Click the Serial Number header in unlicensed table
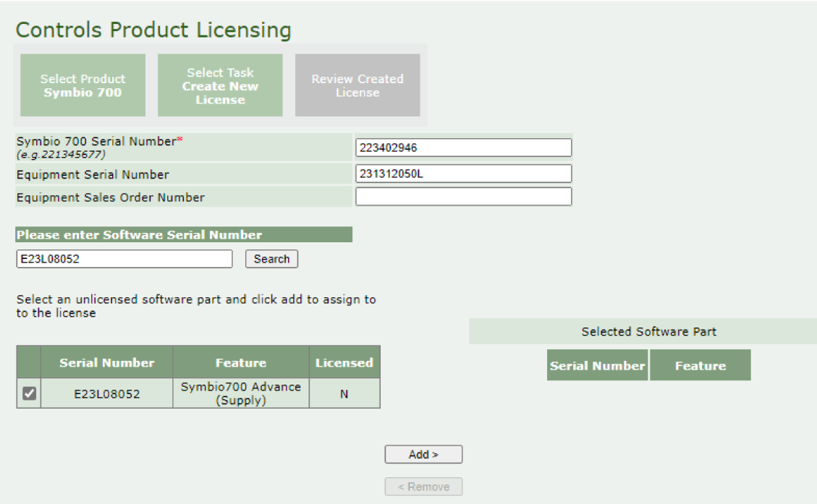 click(107, 362)
